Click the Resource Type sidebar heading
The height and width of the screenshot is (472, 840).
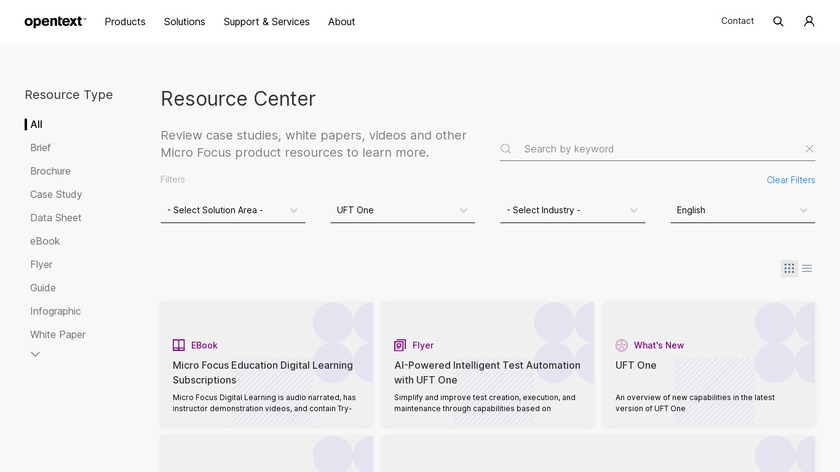[x=69, y=95]
